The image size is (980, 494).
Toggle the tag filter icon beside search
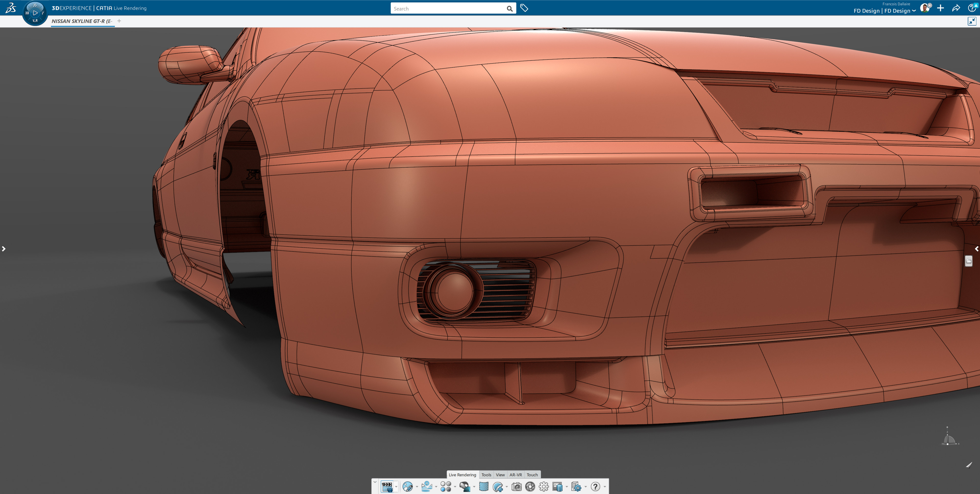(524, 8)
